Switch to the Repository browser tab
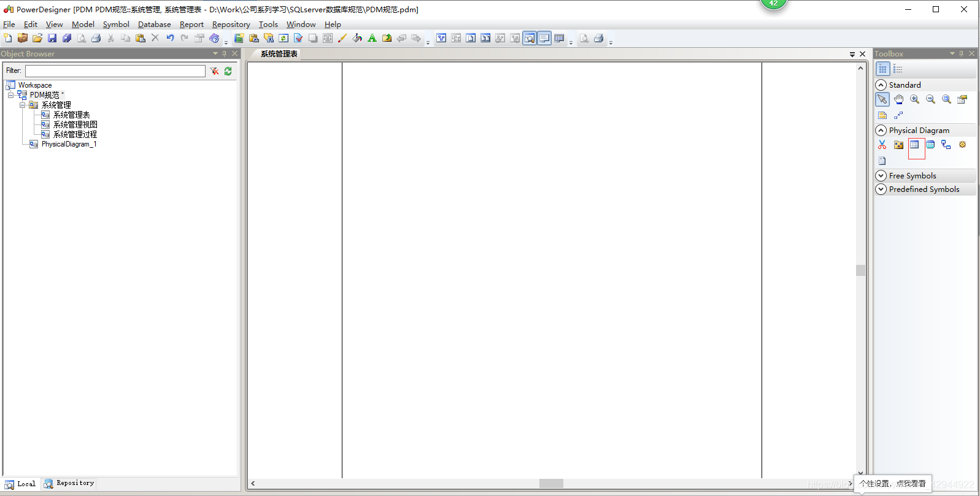This screenshot has width=980, height=496. pyautogui.click(x=69, y=483)
